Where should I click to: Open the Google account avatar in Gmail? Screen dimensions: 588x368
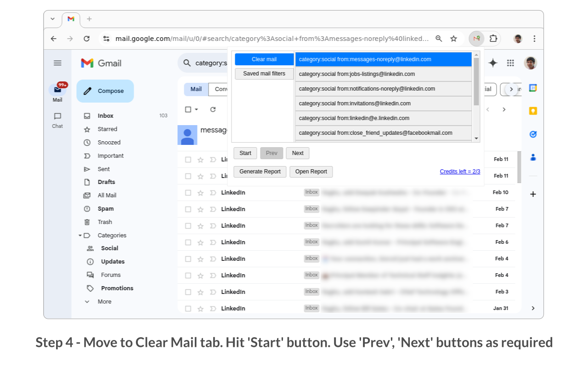[x=531, y=63]
